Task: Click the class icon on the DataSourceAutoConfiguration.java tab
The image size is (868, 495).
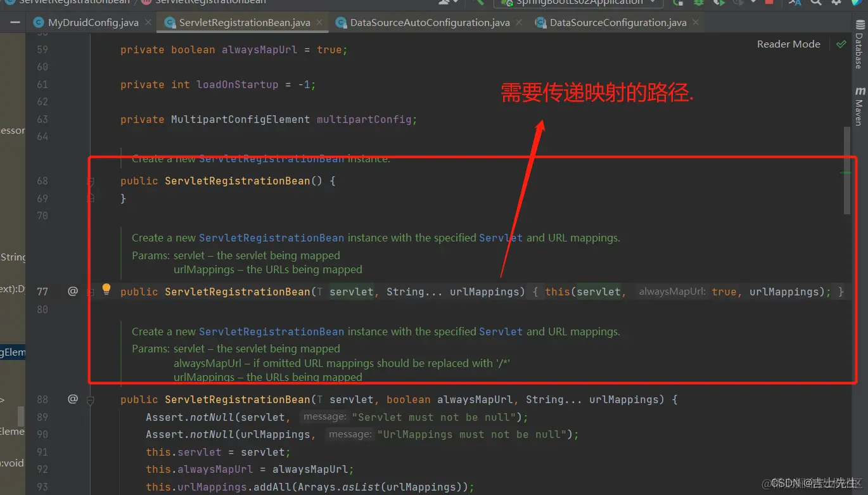Action: pos(341,23)
